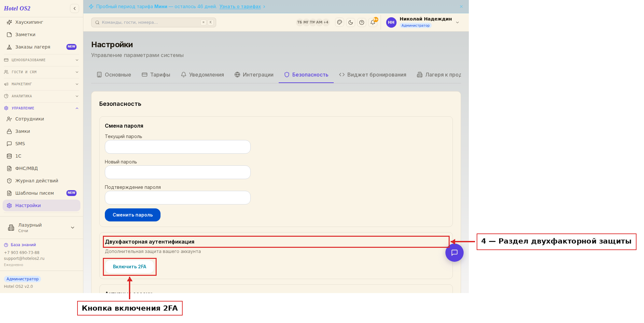
Task: Expand the ЦЕНООБРАЗОВАНИЕ group
Action: pos(41,60)
